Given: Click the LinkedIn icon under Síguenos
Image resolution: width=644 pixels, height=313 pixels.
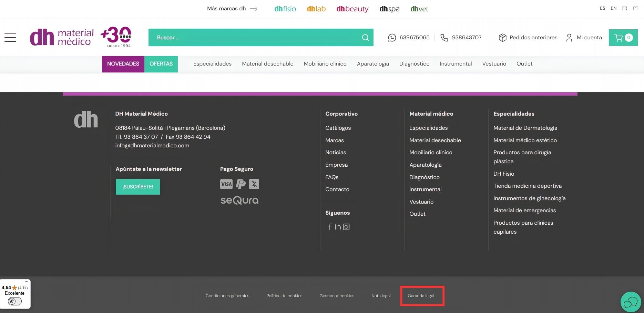Looking at the screenshot, I should click(x=338, y=227).
